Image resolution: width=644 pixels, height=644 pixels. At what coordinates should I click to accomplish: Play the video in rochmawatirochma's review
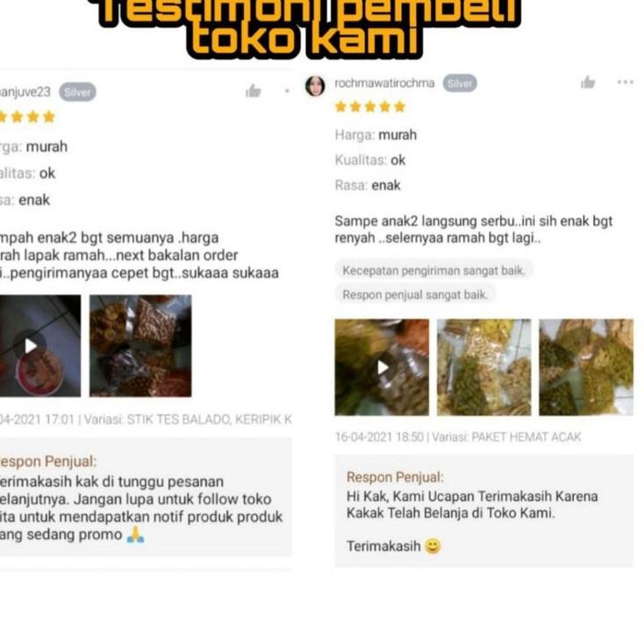click(x=382, y=367)
